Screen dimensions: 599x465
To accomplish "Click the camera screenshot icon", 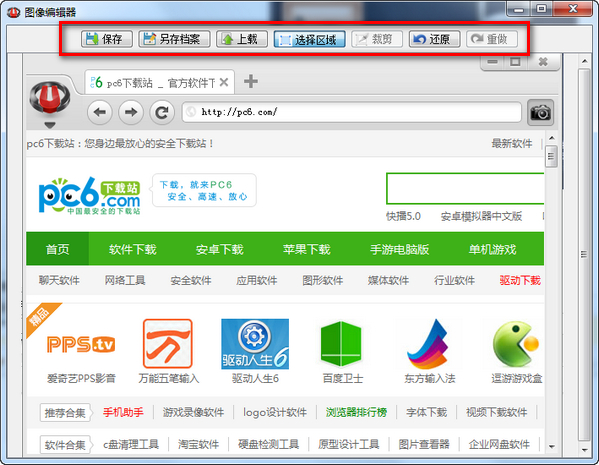I will 540,112.
